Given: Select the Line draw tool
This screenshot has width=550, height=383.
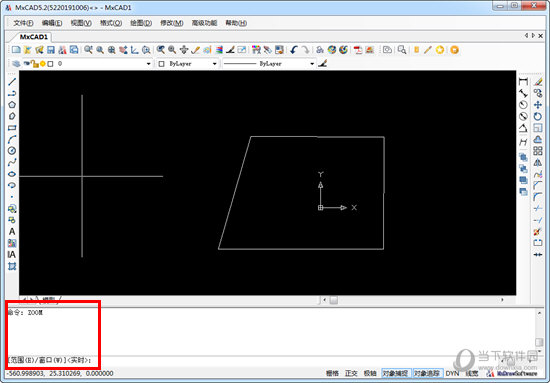Looking at the screenshot, I should 12,82.
